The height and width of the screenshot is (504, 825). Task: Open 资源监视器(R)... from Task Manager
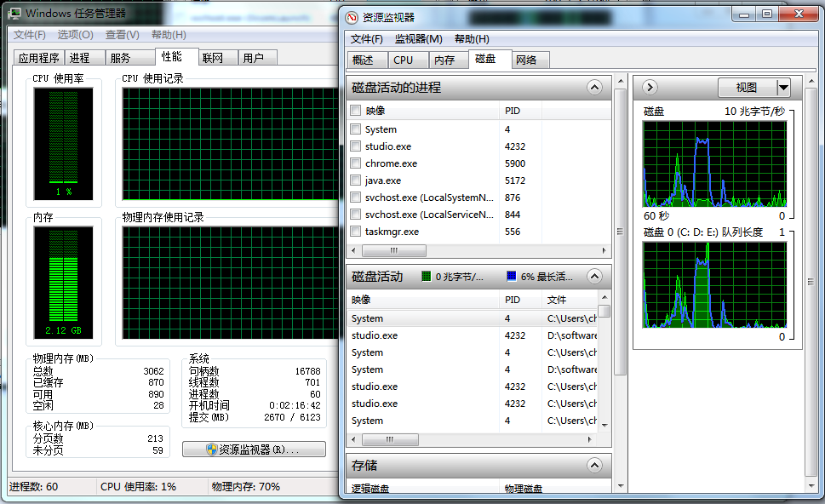coord(254,450)
